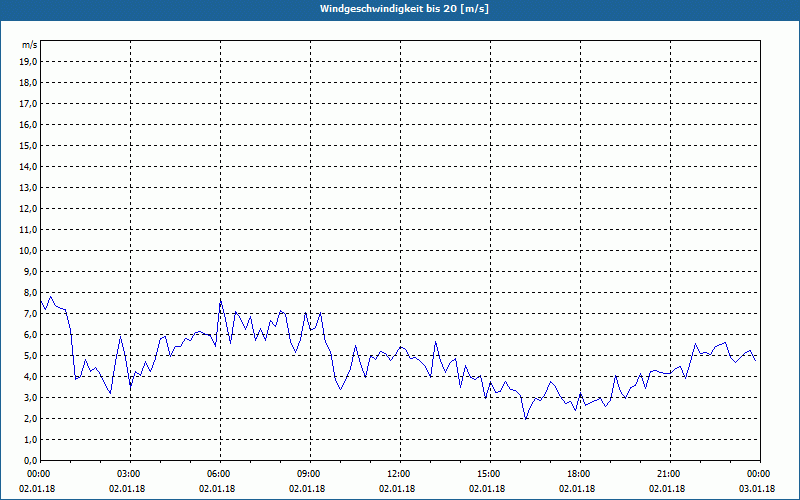Click the 5,0 y-axis label
The image size is (800, 500).
click(x=30, y=356)
